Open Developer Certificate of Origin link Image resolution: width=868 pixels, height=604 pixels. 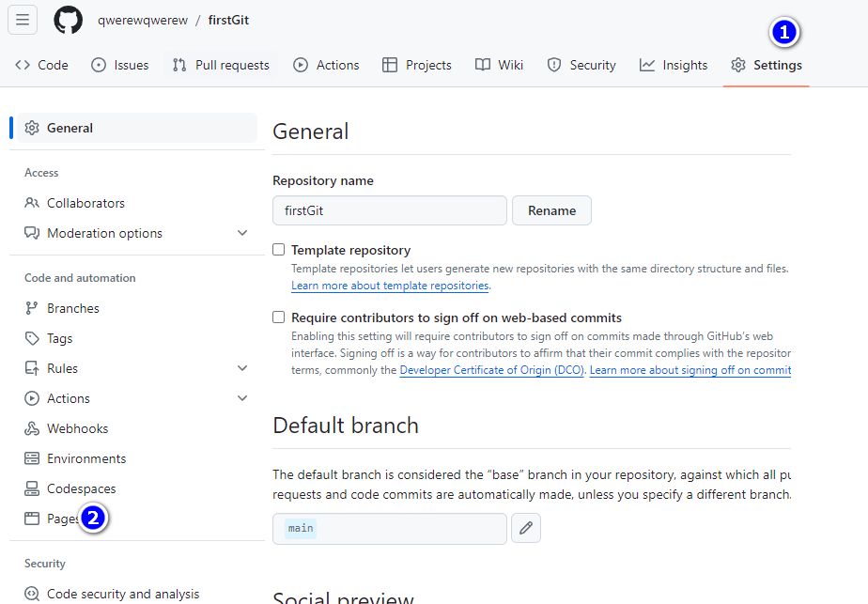[x=492, y=370]
